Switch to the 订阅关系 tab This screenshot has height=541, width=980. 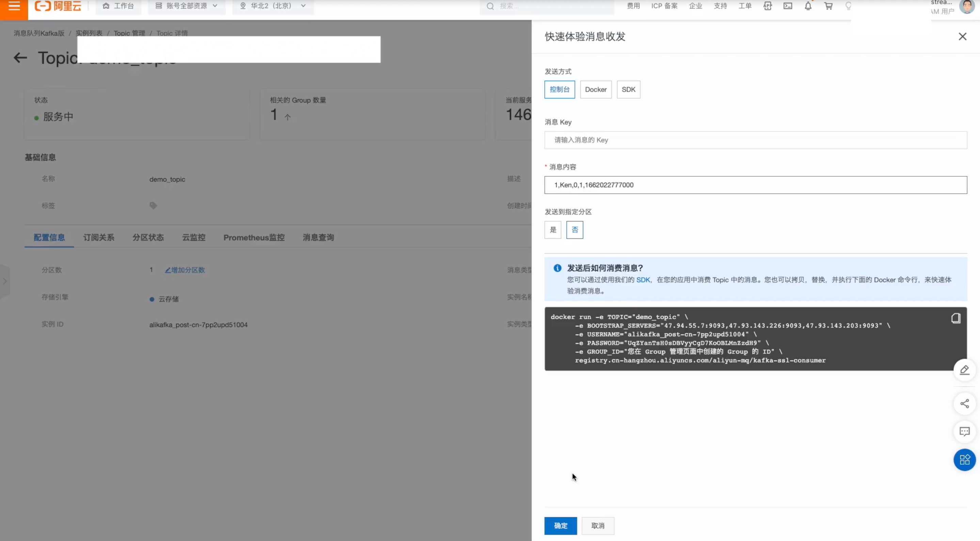pyautogui.click(x=98, y=237)
